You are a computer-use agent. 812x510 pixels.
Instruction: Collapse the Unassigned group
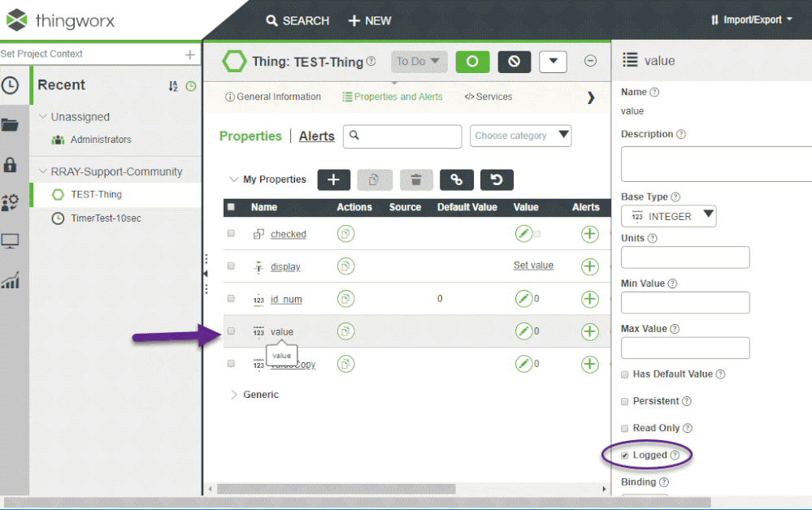point(44,117)
